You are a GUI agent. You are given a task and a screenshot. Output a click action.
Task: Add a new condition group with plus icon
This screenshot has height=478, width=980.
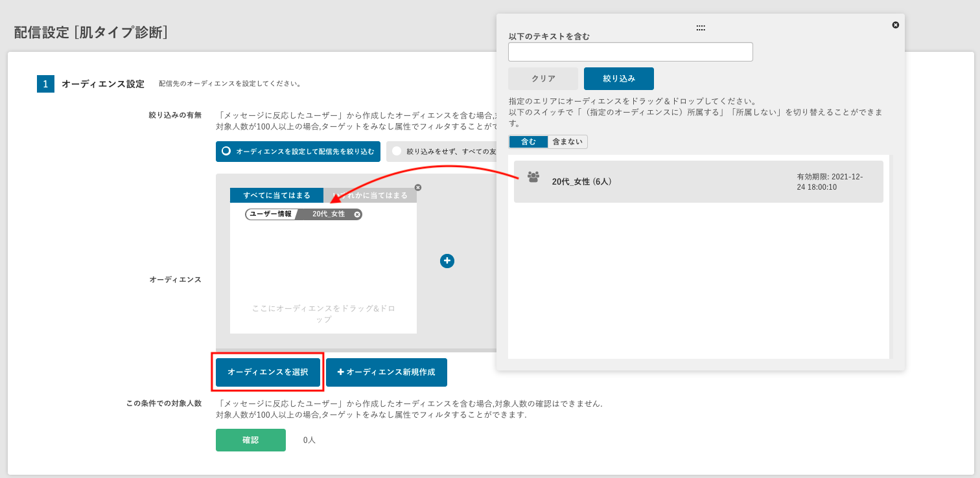pos(447,260)
